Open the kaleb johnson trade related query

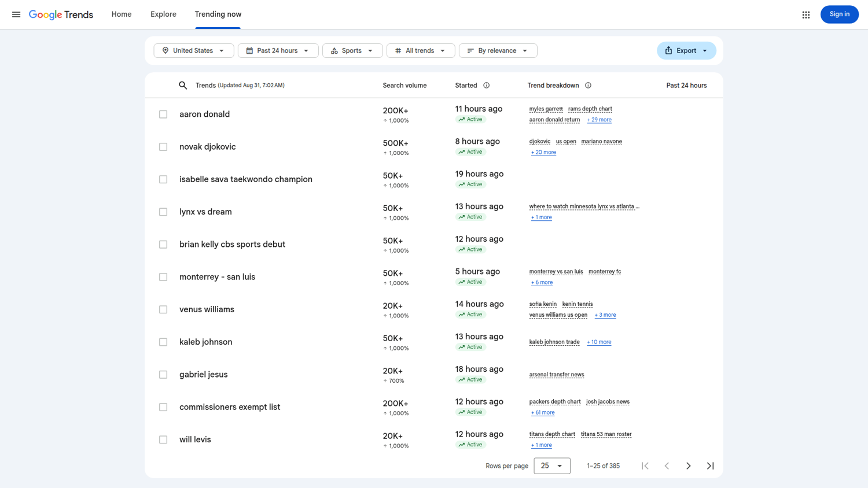(x=554, y=342)
